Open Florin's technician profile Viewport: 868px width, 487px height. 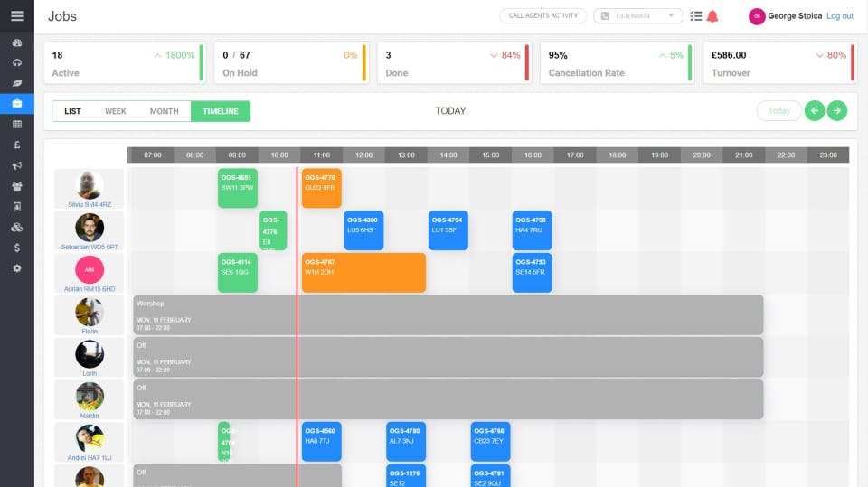coord(90,315)
